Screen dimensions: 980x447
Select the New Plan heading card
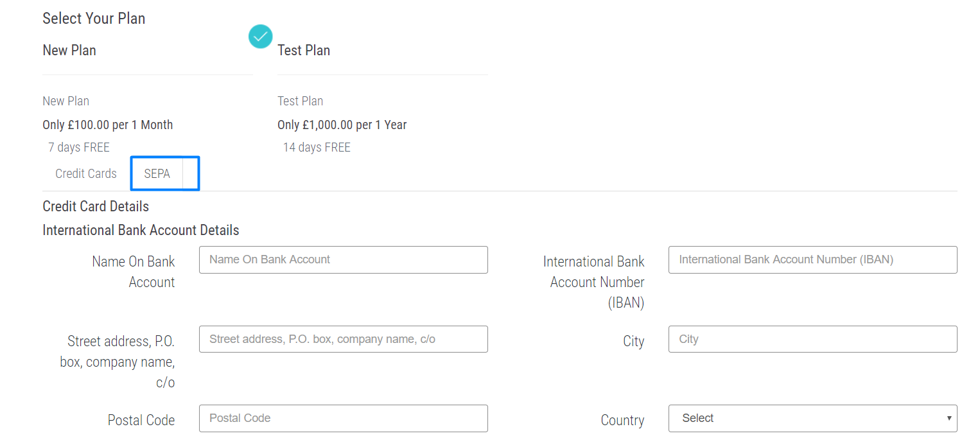[x=69, y=50]
